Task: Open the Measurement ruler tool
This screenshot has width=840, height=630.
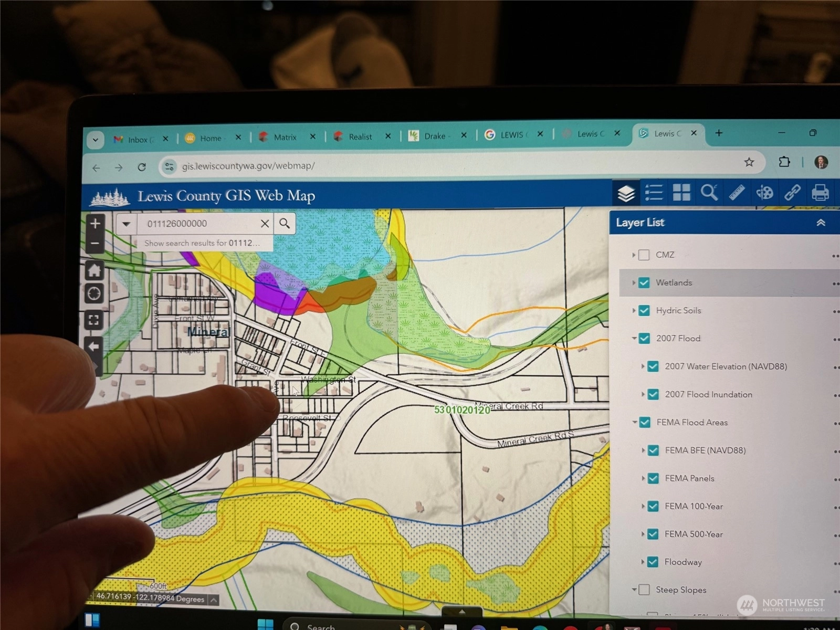Action: pos(737,193)
